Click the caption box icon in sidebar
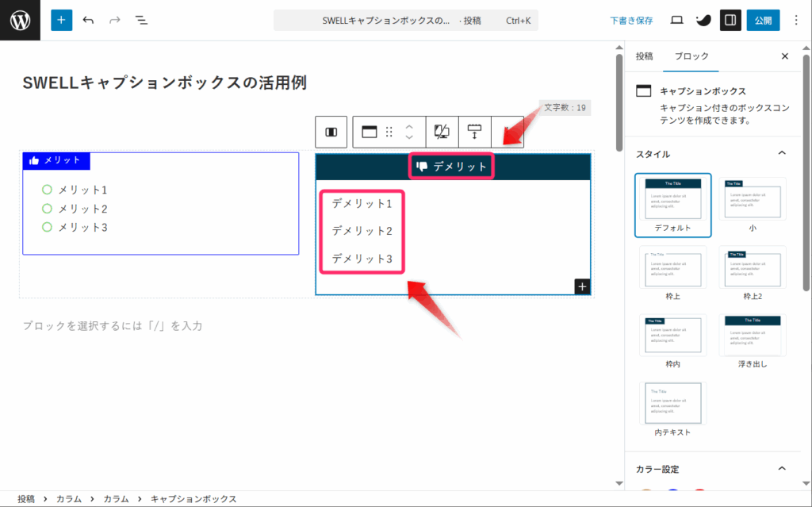Screen dimensions: 812x507 coord(644,90)
